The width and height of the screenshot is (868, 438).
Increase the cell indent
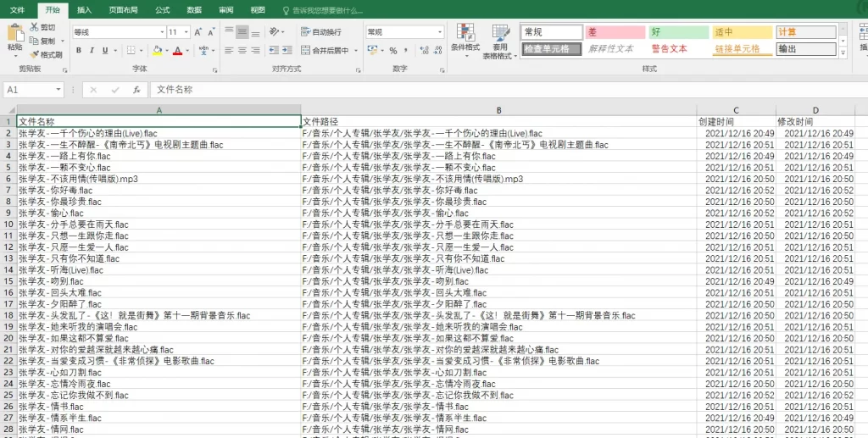(x=287, y=50)
